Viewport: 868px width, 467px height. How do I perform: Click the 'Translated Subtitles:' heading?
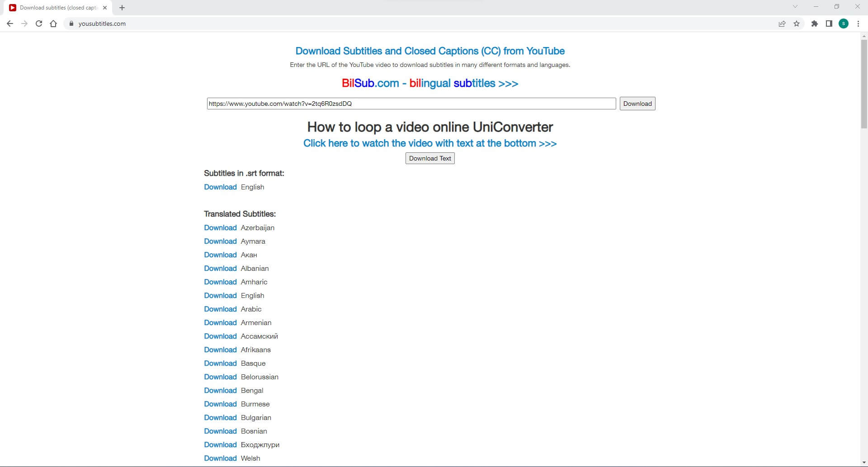(x=240, y=214)
